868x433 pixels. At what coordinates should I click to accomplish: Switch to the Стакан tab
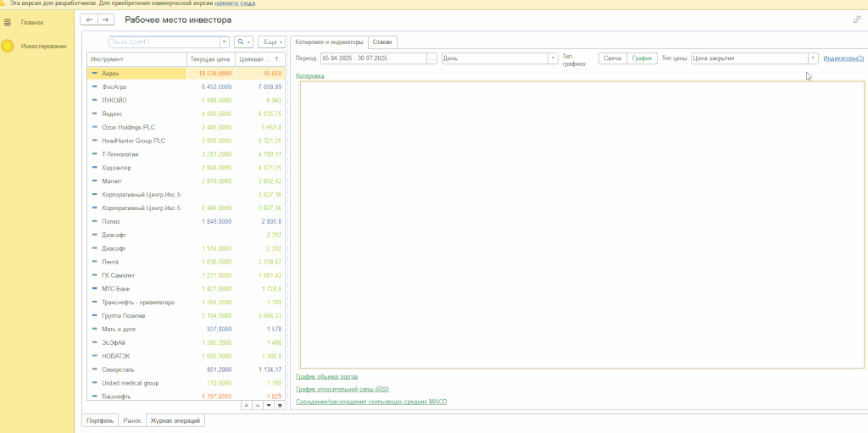(x=382, y=42)
